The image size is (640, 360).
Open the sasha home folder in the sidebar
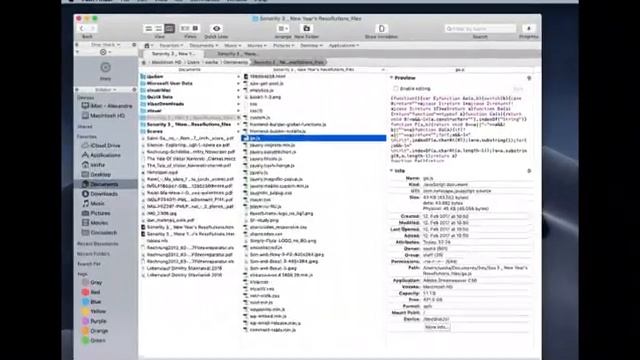coord(93,165)
